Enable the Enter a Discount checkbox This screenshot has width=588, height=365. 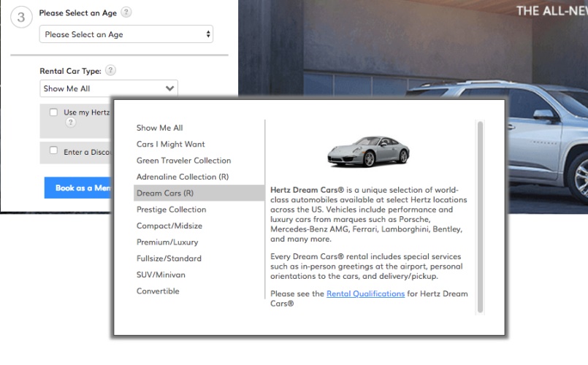point(53,150)
